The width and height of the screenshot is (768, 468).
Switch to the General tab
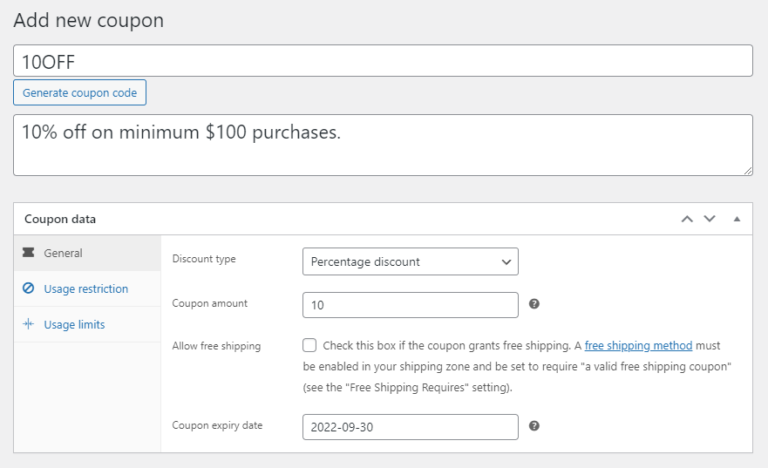[x=63, y=253]
